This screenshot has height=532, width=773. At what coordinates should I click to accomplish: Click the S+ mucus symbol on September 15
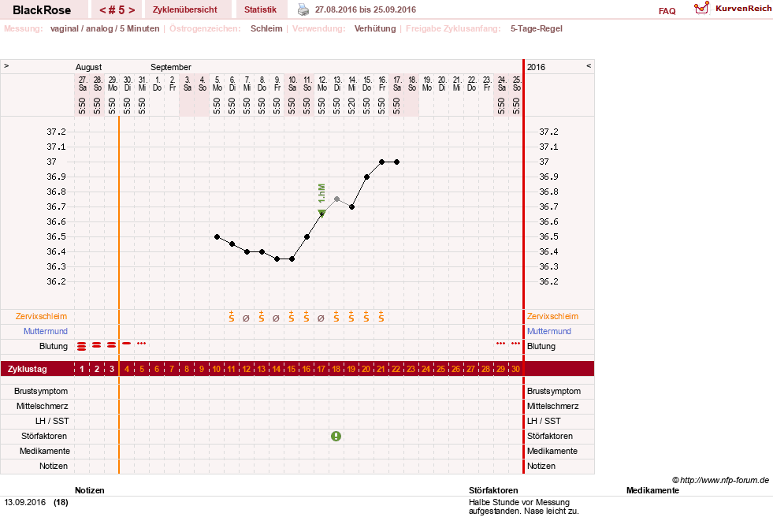point(366,317)
